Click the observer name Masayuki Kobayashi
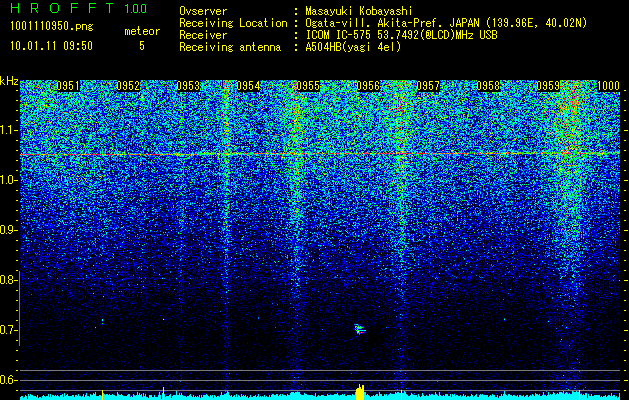 358,11
